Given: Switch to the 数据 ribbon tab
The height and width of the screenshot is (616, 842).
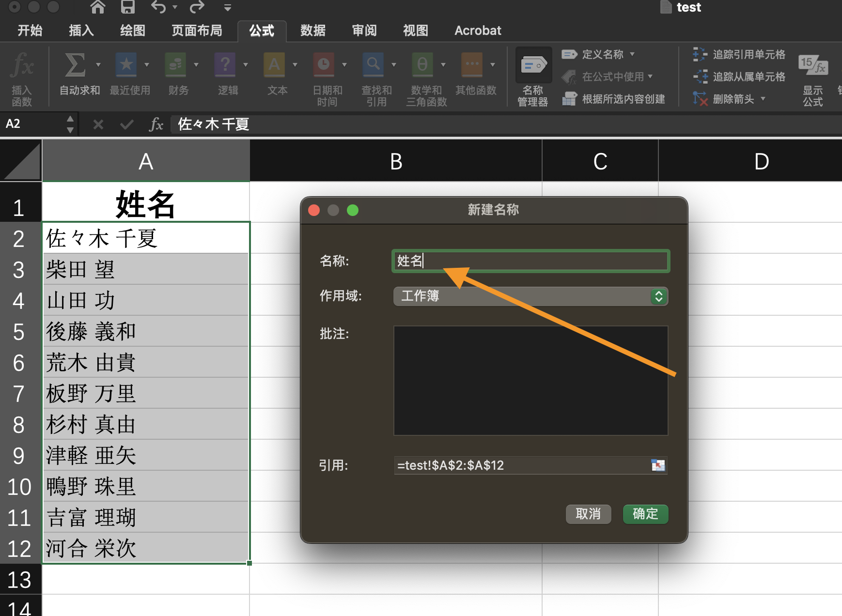Looking at the screenshot, I should coord(312,31).
